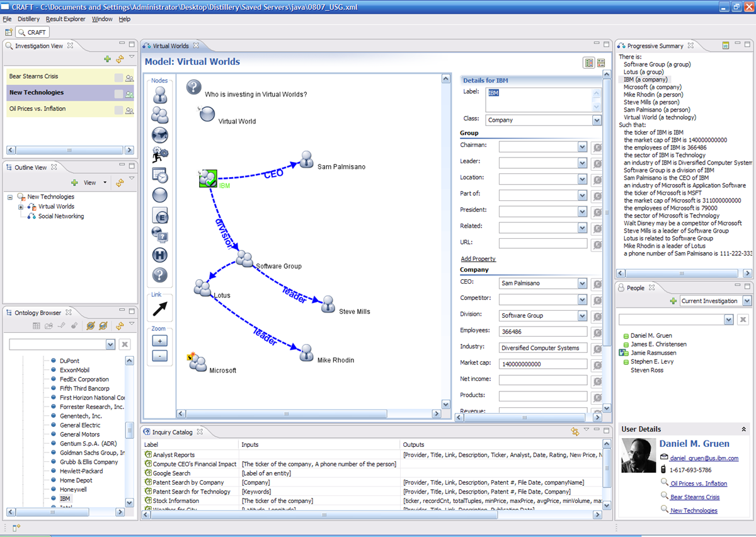
Task: Select the running-person gear node tool
Action: tap(160, 154)
